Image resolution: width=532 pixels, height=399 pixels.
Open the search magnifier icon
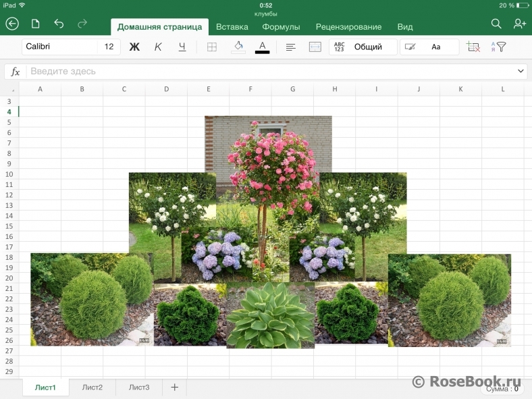click(x=496, y=24)
